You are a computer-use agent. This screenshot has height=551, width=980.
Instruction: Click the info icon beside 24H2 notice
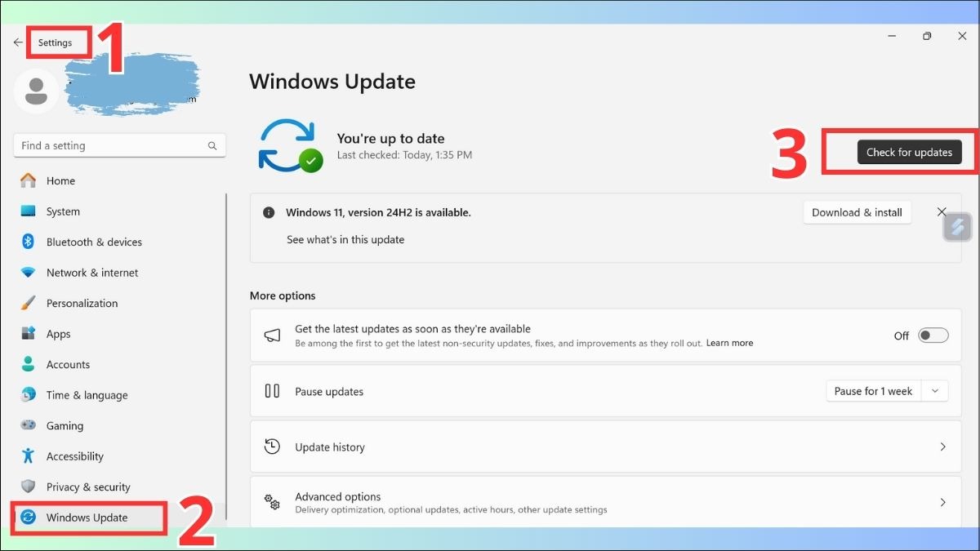click(x=269, y=212)
